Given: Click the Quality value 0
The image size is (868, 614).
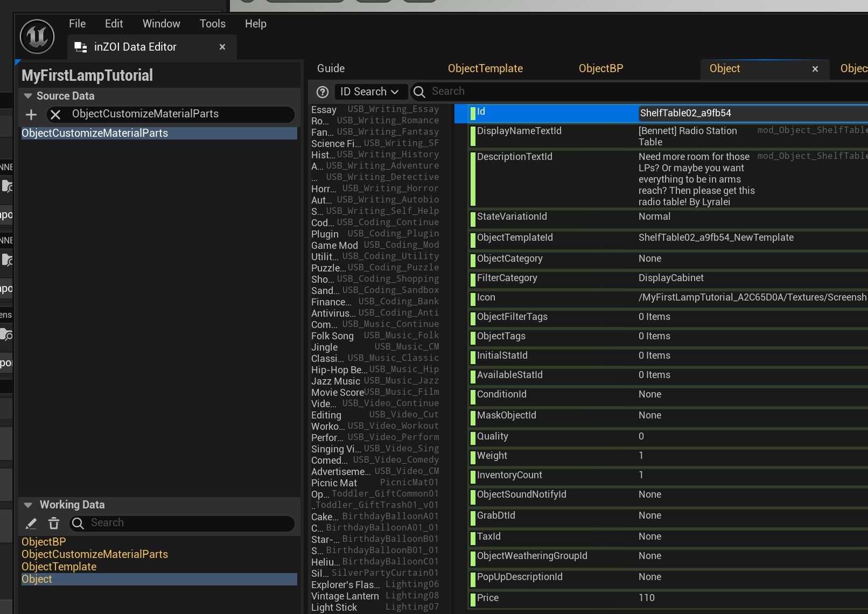Looking at the screenshot, I should [641, 436].
